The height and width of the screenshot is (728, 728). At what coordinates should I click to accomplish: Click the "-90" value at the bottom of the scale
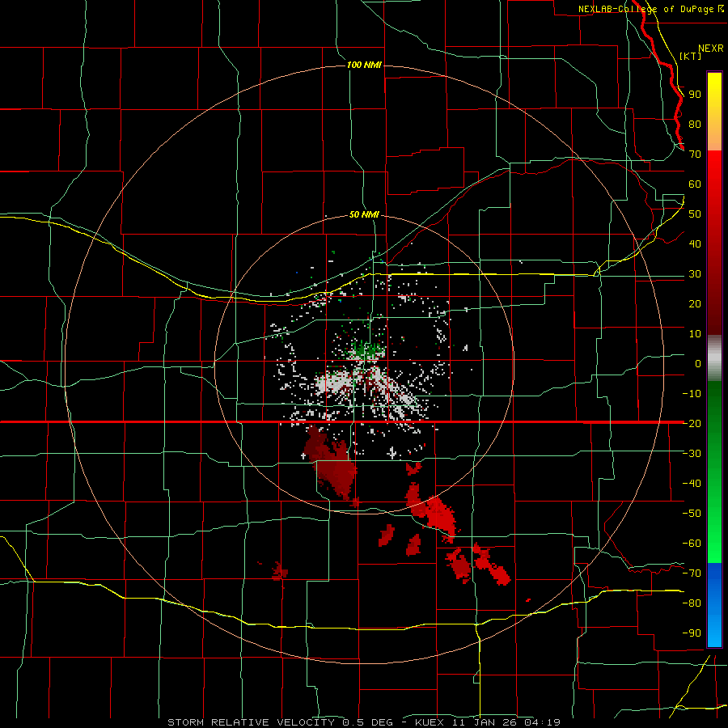click(692, 633)
